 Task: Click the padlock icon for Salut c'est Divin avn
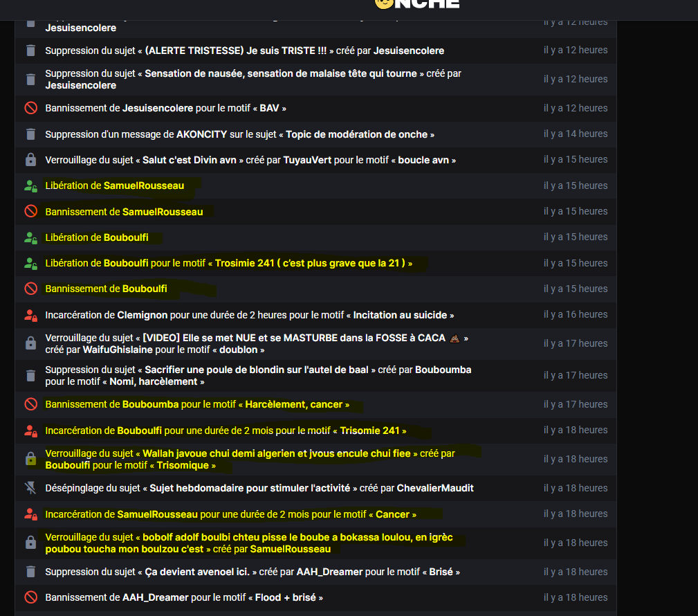tap(30, 160)
